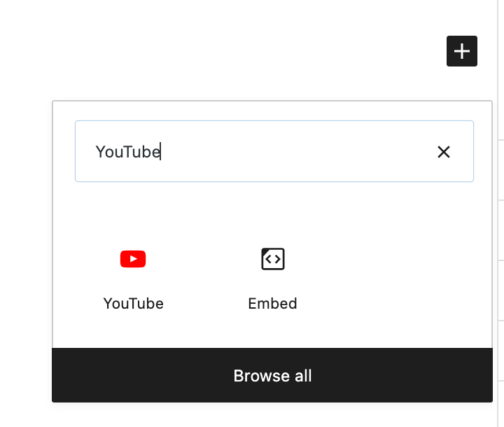Click the typed "YouTube" text in search box
The width and height of the screenshot is (504, 427).
tap(127, 152)
